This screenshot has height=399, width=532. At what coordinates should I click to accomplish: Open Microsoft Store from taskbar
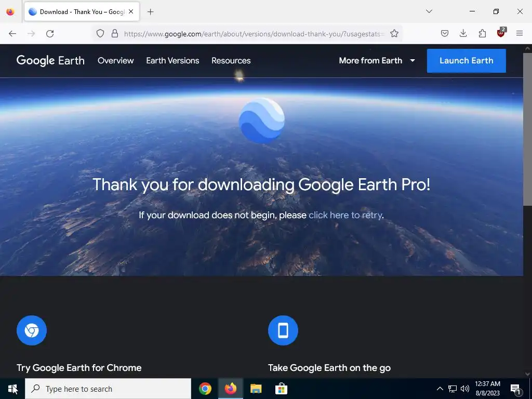tap(281, 389)
